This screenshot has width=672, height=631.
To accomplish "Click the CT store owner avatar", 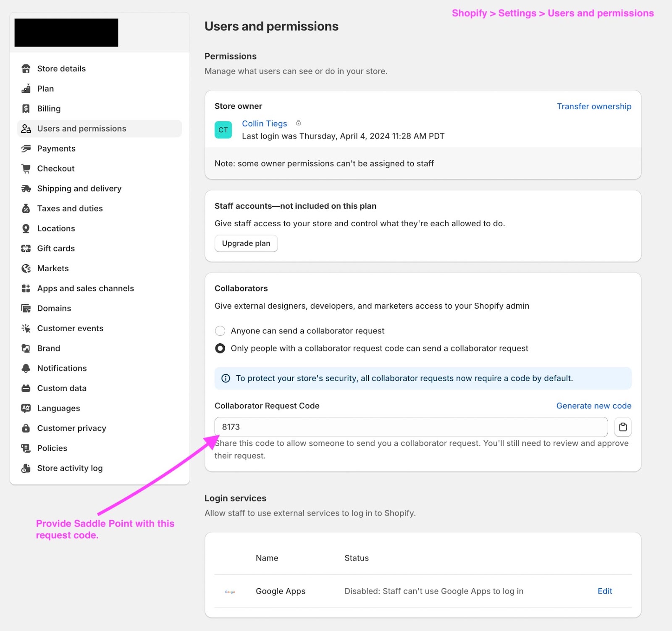I will pyautogui.click(x=223, y=130).
